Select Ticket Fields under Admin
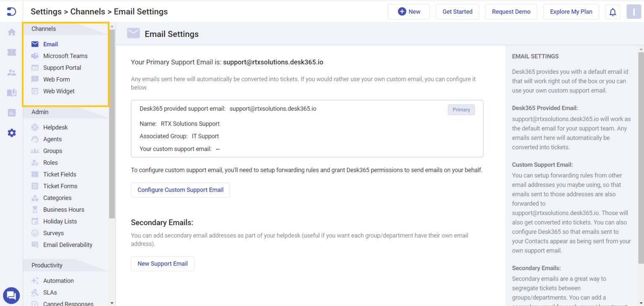Image resolution: width=644 pixels, height=306 pixels. (x=60, y=174)
